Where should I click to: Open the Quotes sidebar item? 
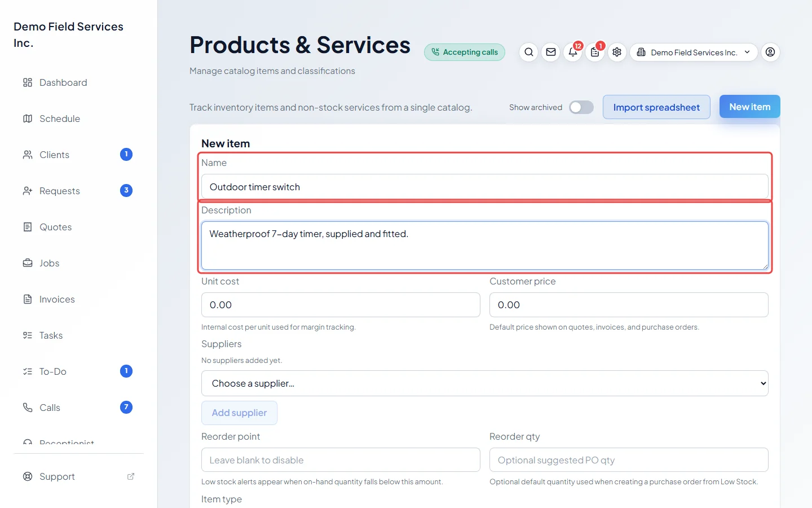(78, 227)
